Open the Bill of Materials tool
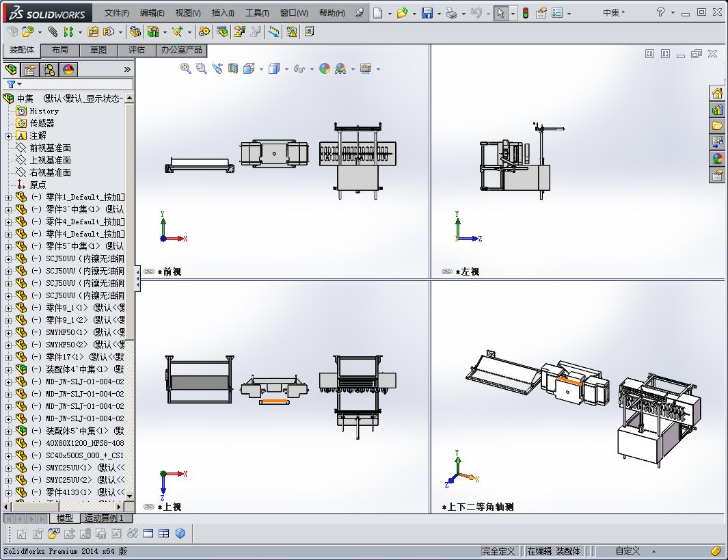 [x=222, y=31]
